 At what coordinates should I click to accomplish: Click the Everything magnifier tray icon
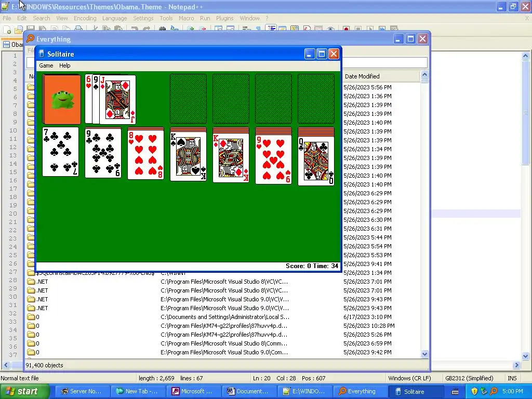coord(494,391)
